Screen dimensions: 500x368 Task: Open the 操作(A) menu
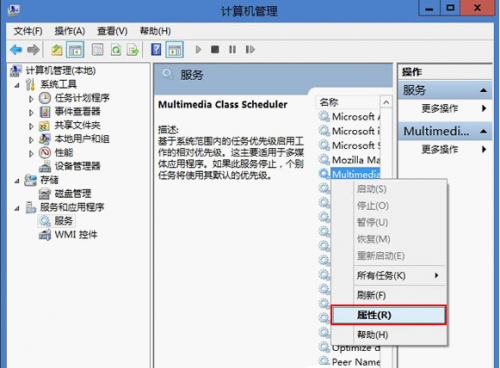click(70, 31)
